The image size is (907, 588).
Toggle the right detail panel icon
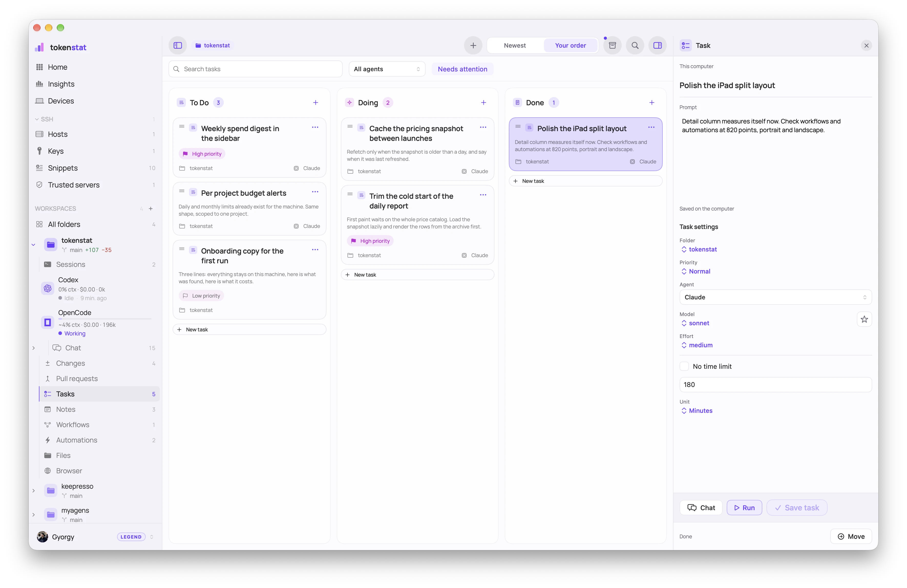657,45
